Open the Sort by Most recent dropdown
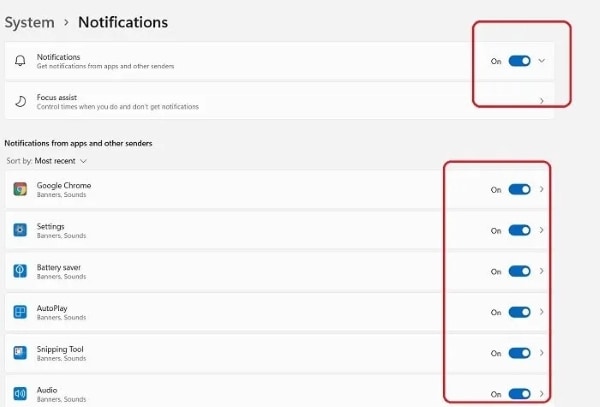Screen dimensions: 600x407 62,161
